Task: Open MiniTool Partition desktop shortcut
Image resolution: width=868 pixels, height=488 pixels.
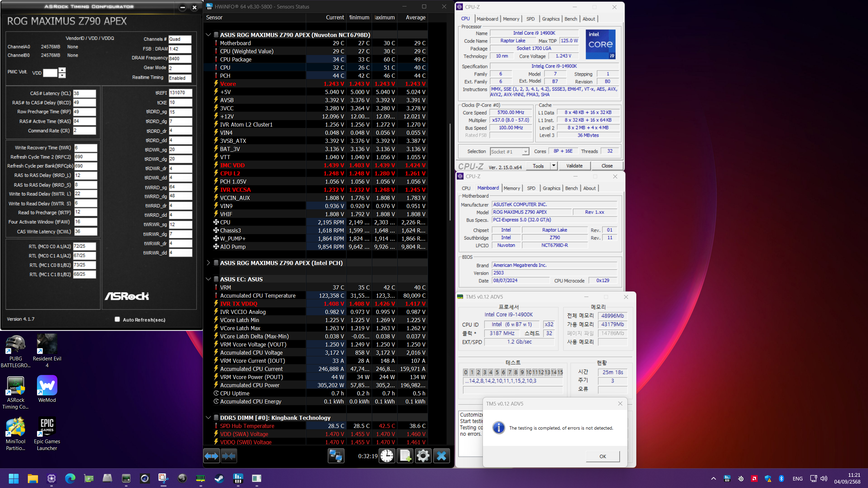Action: pos(16,434)
